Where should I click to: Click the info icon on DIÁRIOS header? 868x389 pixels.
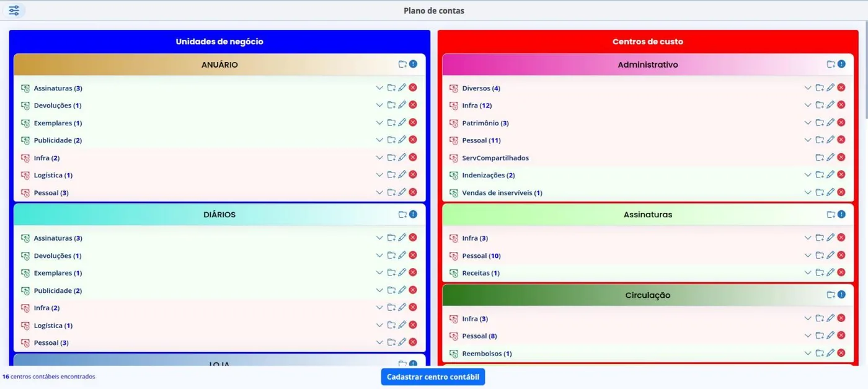413,214
